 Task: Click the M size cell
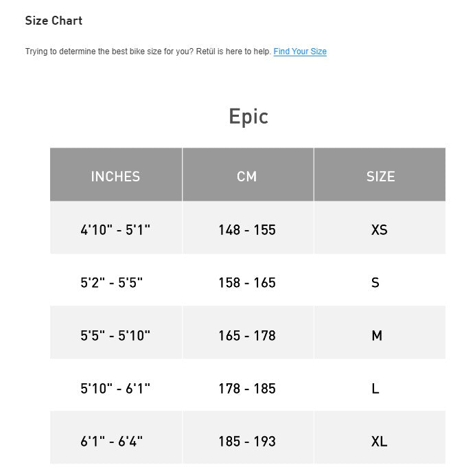click(x=377, y=336)
